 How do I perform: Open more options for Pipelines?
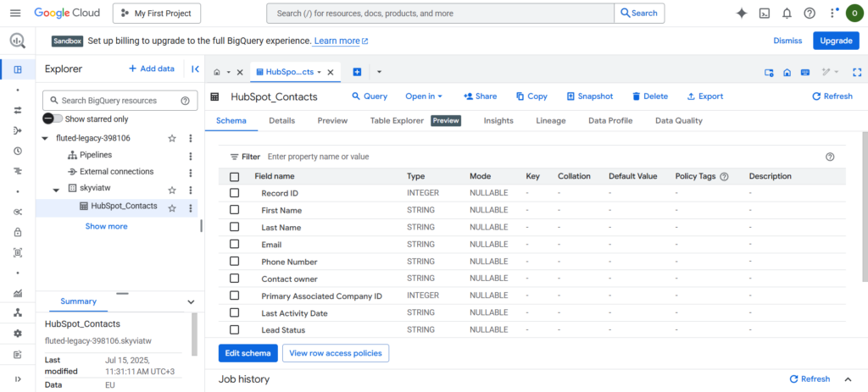point(191,156)
